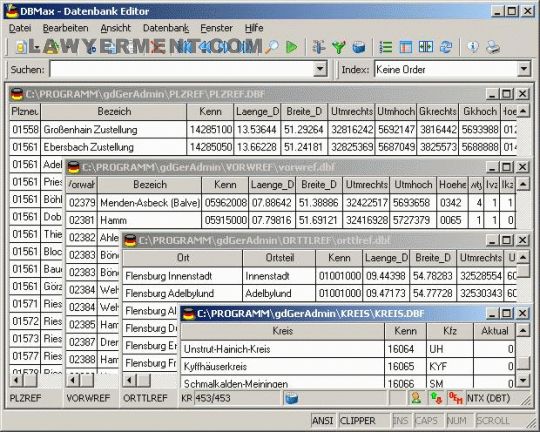
Task: Open the Ansicht menu
Action: coord(115,28)
